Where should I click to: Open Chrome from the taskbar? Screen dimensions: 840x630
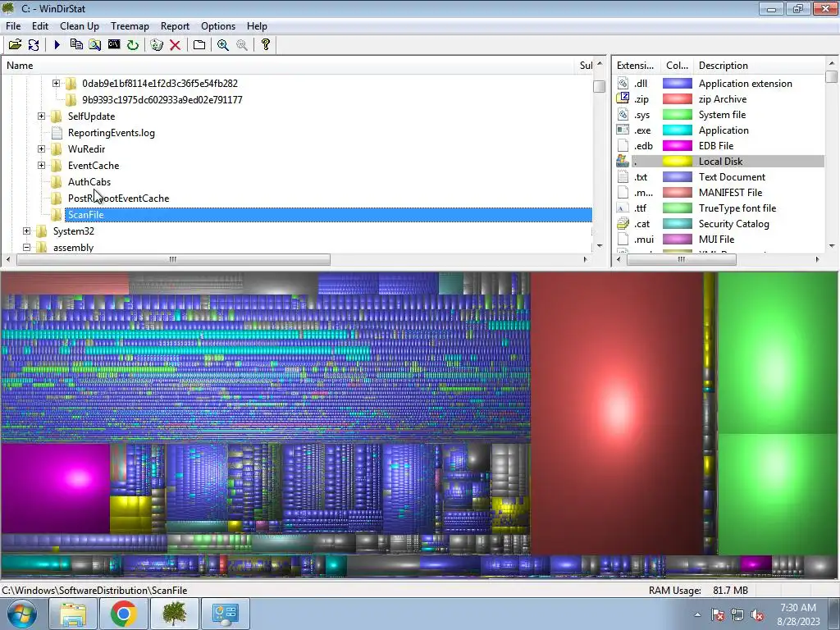point(124,614)
